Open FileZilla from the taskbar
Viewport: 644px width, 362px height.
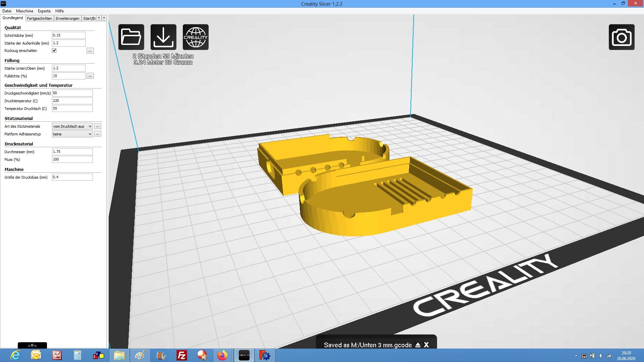point(181,355)
